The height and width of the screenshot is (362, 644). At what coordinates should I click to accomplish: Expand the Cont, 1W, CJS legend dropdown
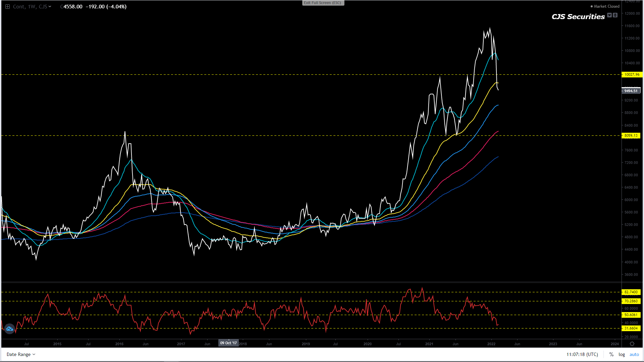(50, 6)
